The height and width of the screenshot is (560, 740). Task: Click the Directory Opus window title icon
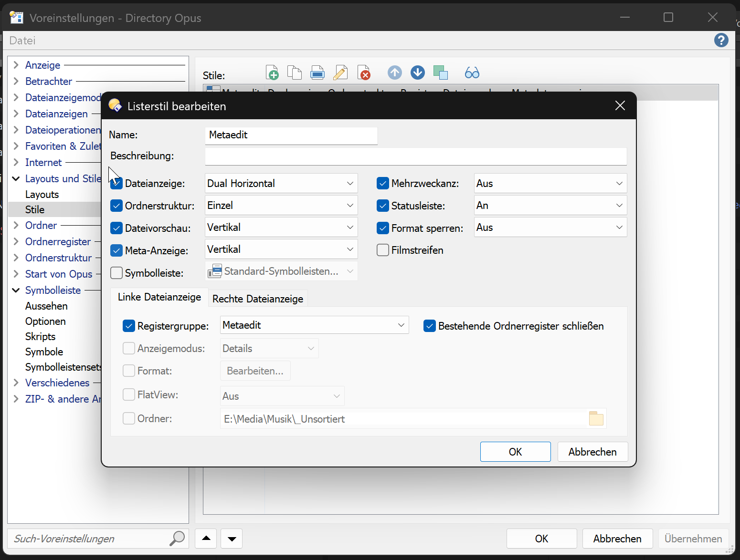(x=17, y=18)
